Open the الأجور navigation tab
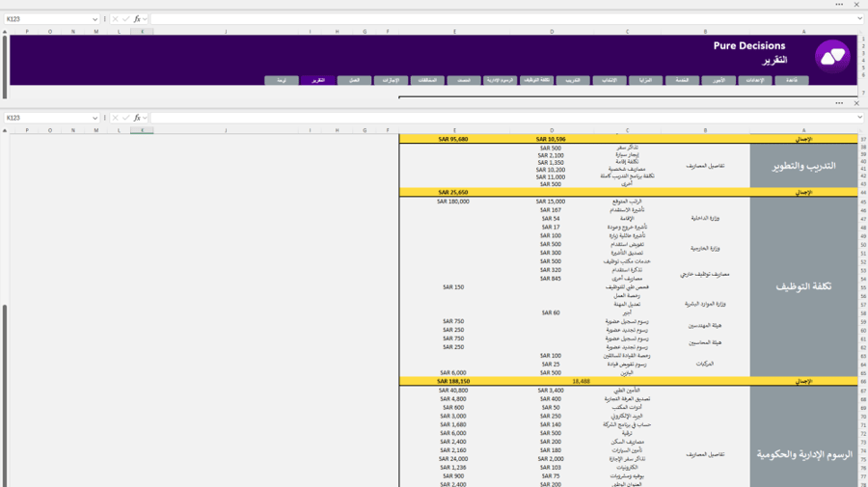The height and width of the screenshot is (487, 868). (x=719, y=80)
